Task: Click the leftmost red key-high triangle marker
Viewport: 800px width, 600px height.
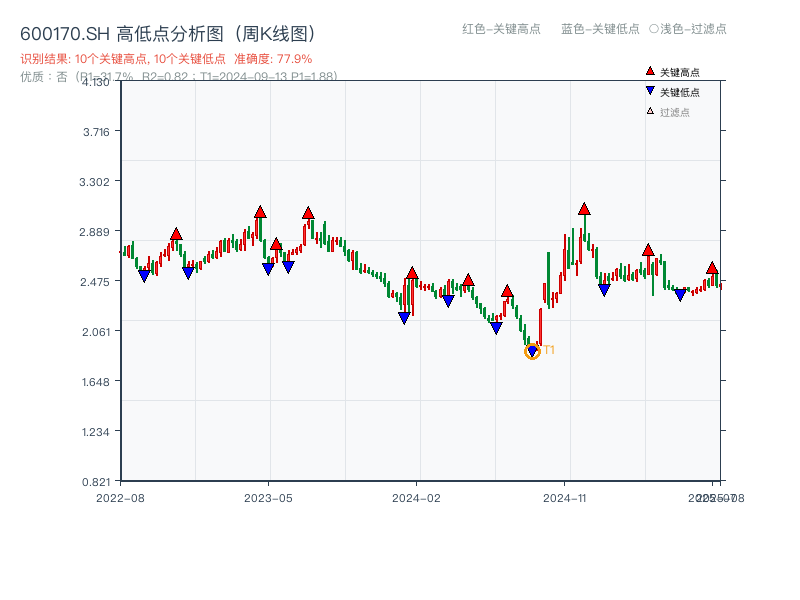Action: [176, 234]
